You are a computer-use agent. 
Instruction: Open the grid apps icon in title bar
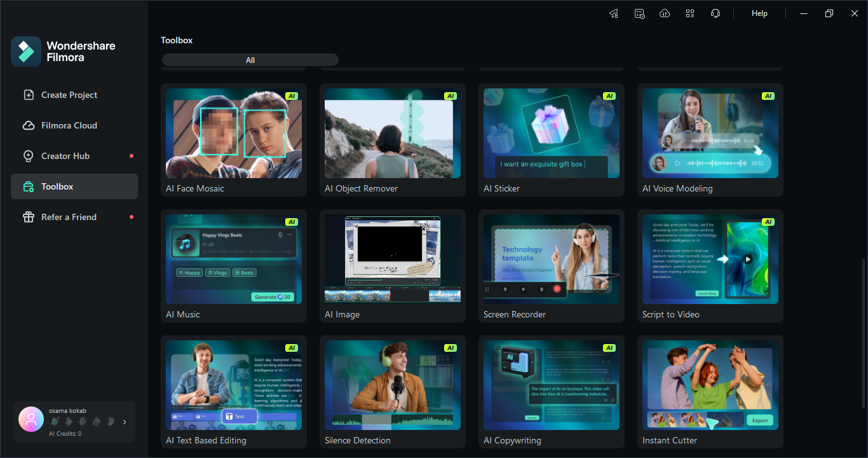pos(690,13)
